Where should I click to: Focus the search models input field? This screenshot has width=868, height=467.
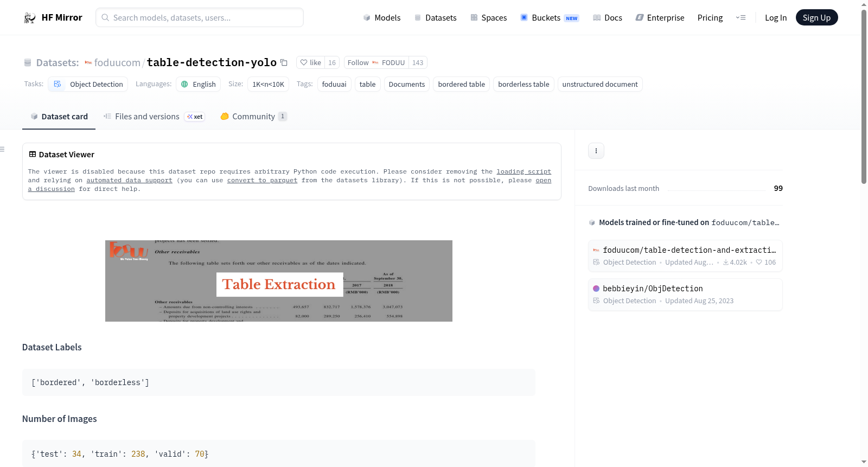200,17
